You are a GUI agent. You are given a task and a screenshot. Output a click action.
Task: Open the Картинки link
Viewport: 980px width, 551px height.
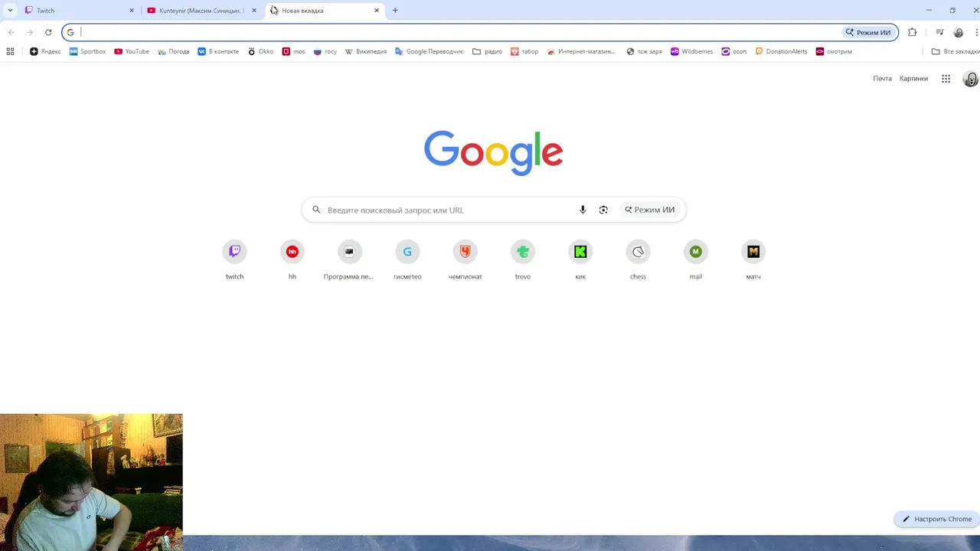pyautogui.click(x=913, y=78)
